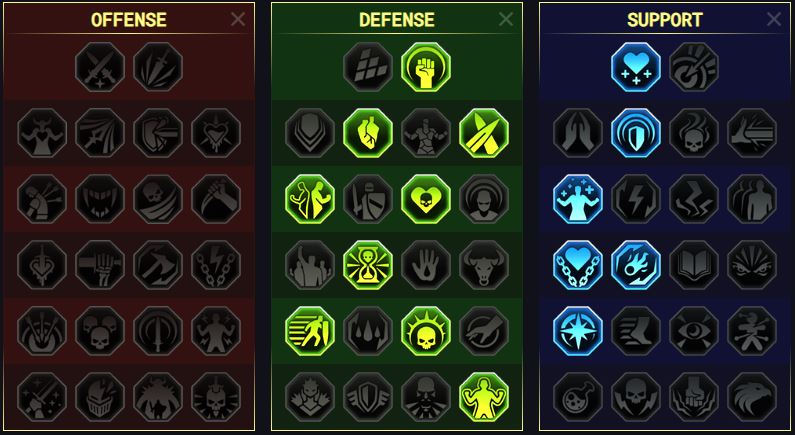This screenshot has height=435, width=795.
Task: Select the potion flask Support mastery
Action: [578, 396]
